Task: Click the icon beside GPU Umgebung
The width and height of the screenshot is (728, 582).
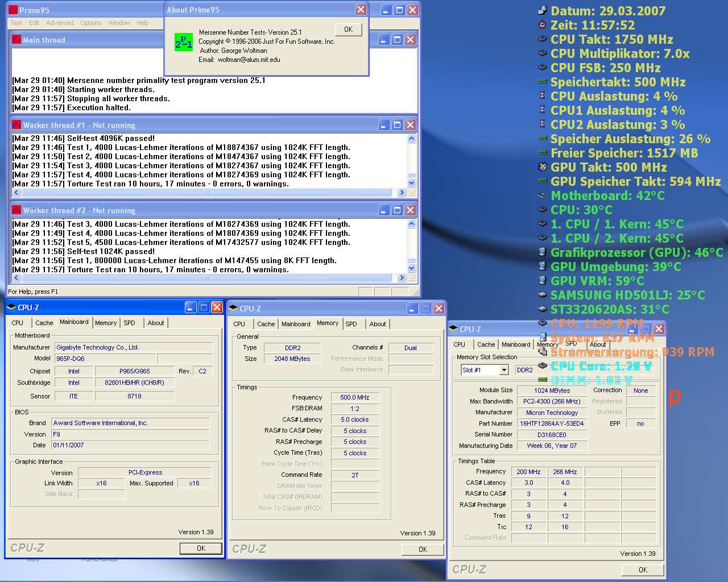Action: [542, 266]
